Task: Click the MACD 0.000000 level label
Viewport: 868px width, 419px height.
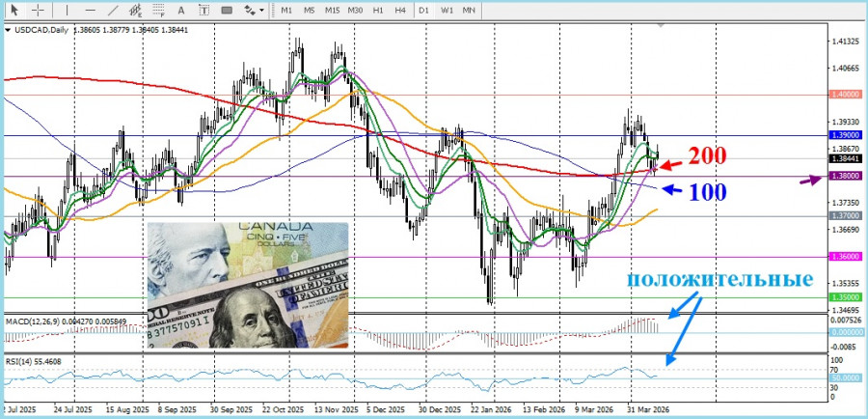Action: [x=847, y=332]
